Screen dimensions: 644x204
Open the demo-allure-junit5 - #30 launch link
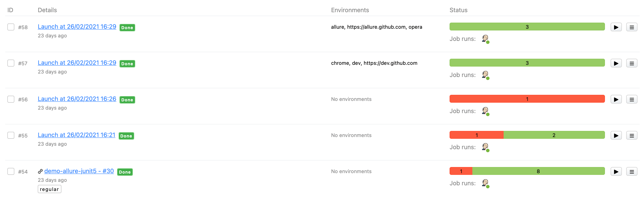79,171
